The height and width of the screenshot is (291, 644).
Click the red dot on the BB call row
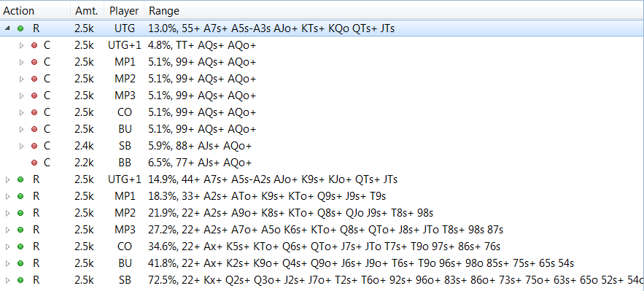pos(34,163)
